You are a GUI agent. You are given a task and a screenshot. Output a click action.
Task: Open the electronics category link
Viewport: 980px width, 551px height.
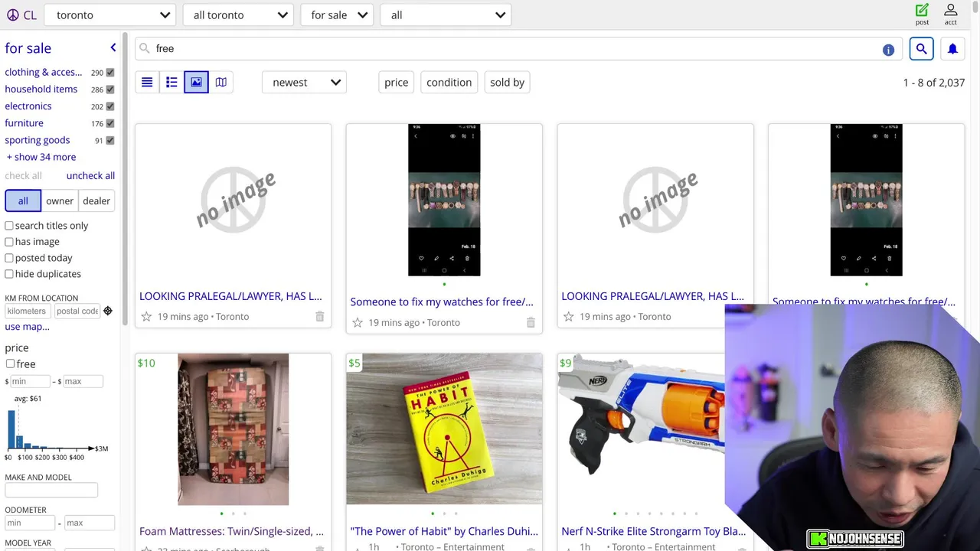[28, 106]
